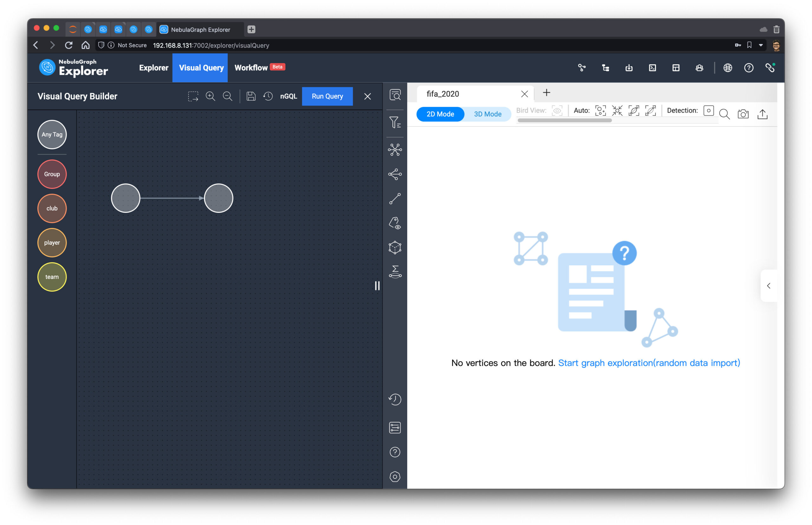Toggle Bird View option
The width and height of the screenshot is (812, 525).
click(x=558, y=113)
